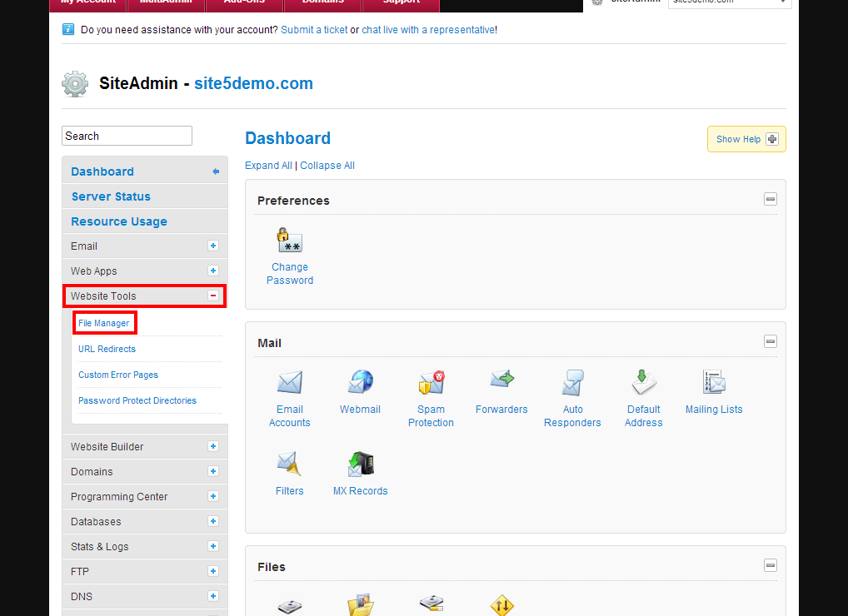Click the first disk icon in Files panel
Viewport: 848px width, 616px height.
click(x=290, y=606)
